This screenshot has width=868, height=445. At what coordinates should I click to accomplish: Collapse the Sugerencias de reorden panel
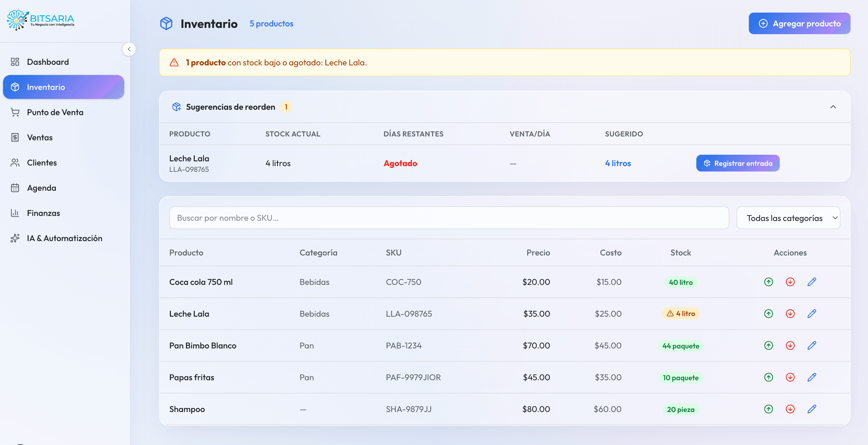point(833,107)
